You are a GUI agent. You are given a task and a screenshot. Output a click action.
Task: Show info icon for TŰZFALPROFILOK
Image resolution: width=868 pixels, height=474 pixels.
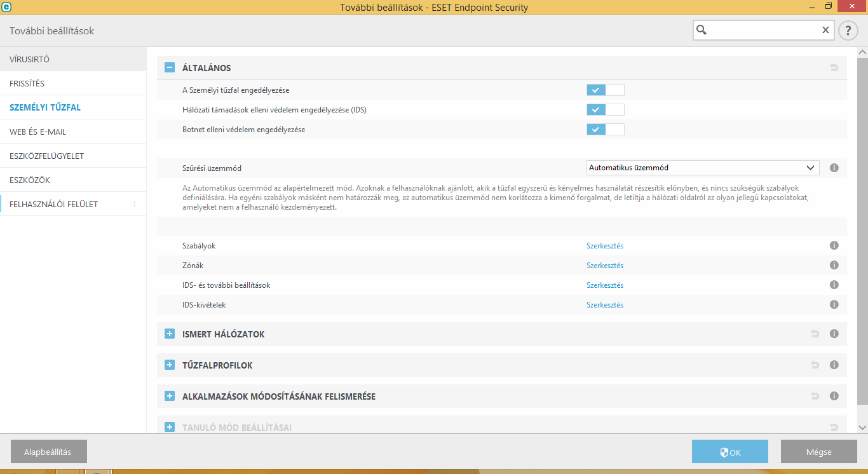coord(834,365)
